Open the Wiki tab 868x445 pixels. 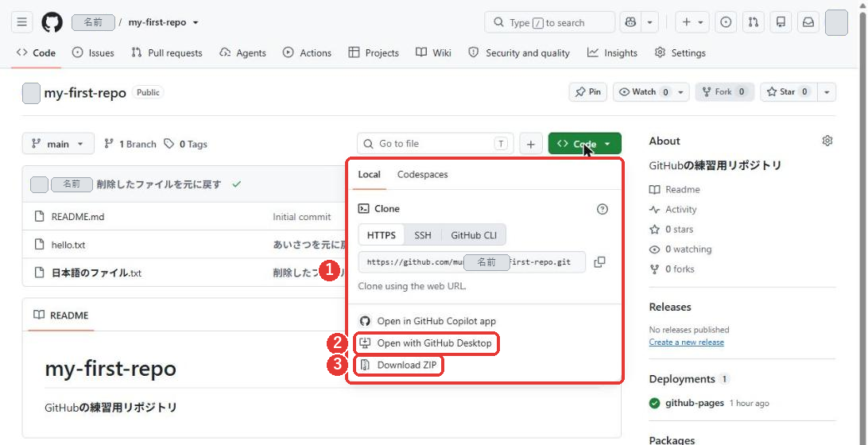point(433,52)
